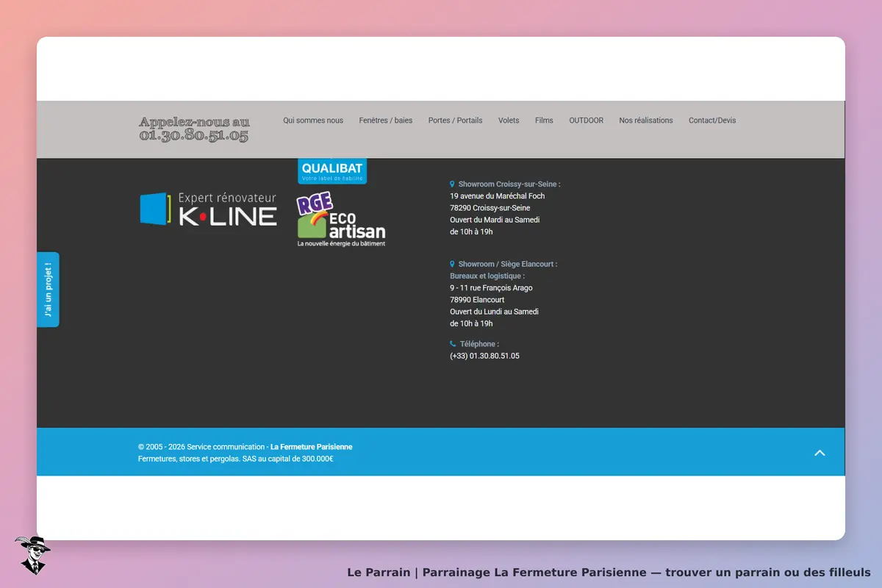Image resolution: width=882 pixels, height=588 pixels.
Task: Open the J'ai un projet side tab
Action: coord(48,290)
